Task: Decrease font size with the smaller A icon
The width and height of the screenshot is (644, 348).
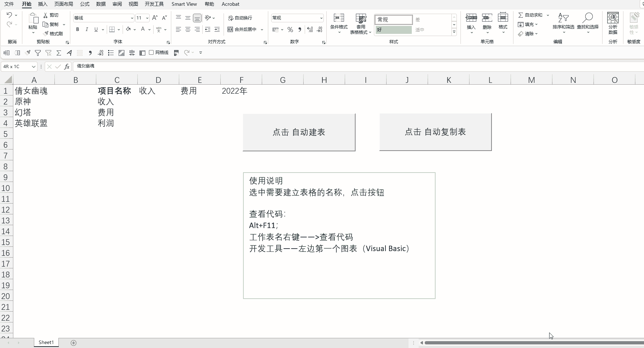Action: click(x=164, y=18)
